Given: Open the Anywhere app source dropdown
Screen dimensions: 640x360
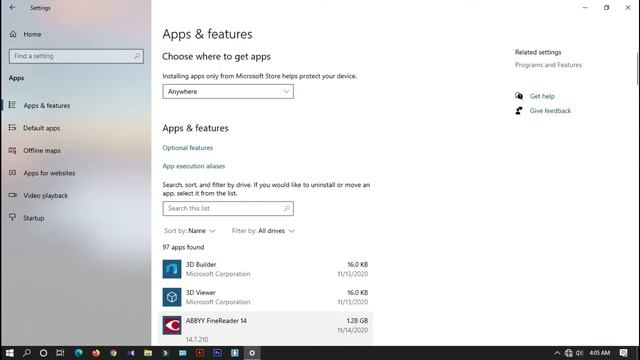Looking at the screenshot, I should coord(228,91).
